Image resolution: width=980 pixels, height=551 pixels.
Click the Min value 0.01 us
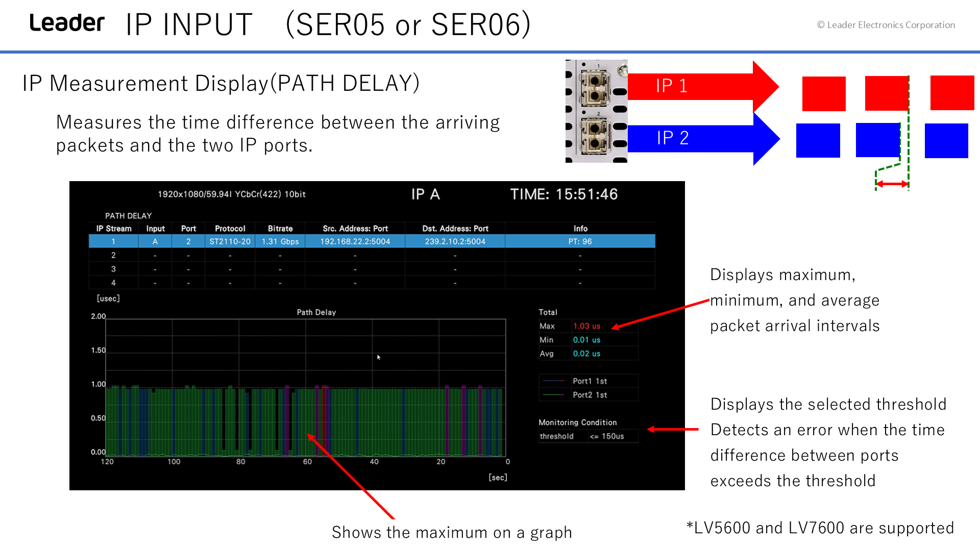[x=586, y=340]
